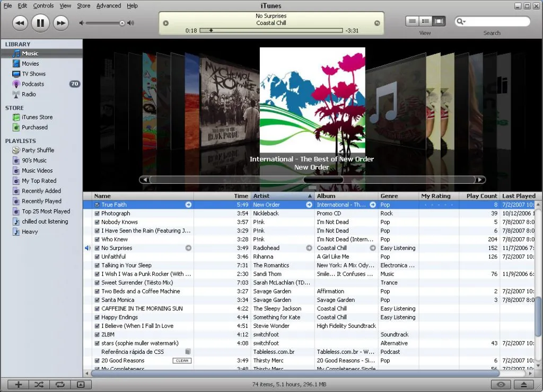The image size is (543, 392).
Task: Show or hide the artwork viewer
Action: (x=81, y=385)
